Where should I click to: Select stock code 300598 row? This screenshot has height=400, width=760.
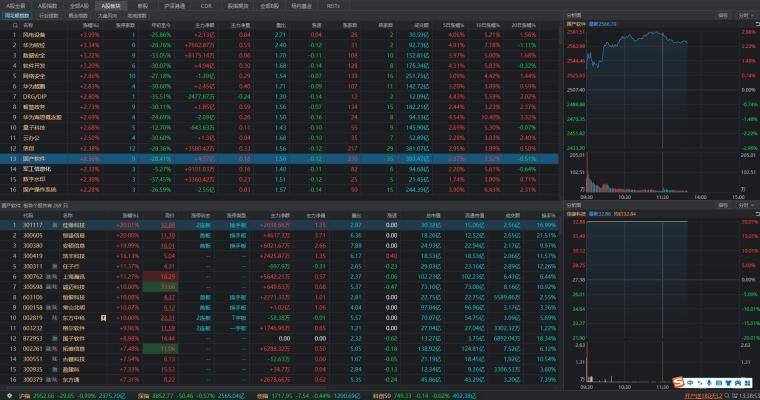point(279,287)
